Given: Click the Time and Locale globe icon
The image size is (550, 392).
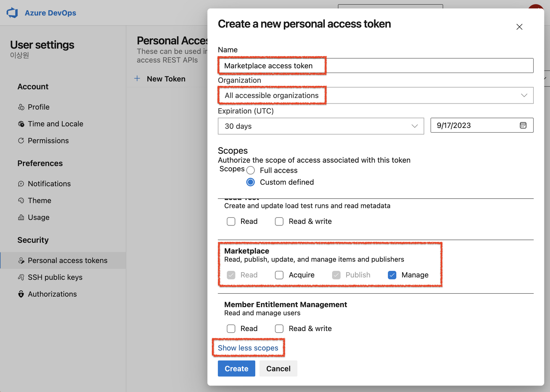Looking at the screenshot, I should click(21, 124).
